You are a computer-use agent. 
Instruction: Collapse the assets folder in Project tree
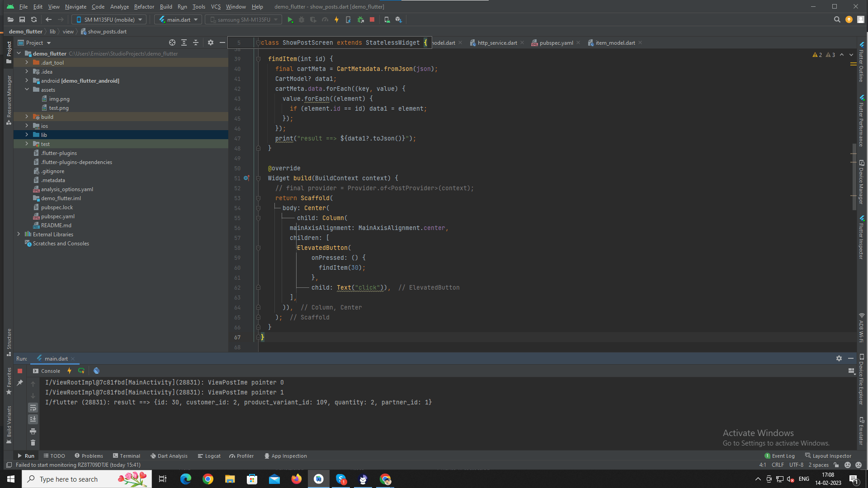coord(27,89)
